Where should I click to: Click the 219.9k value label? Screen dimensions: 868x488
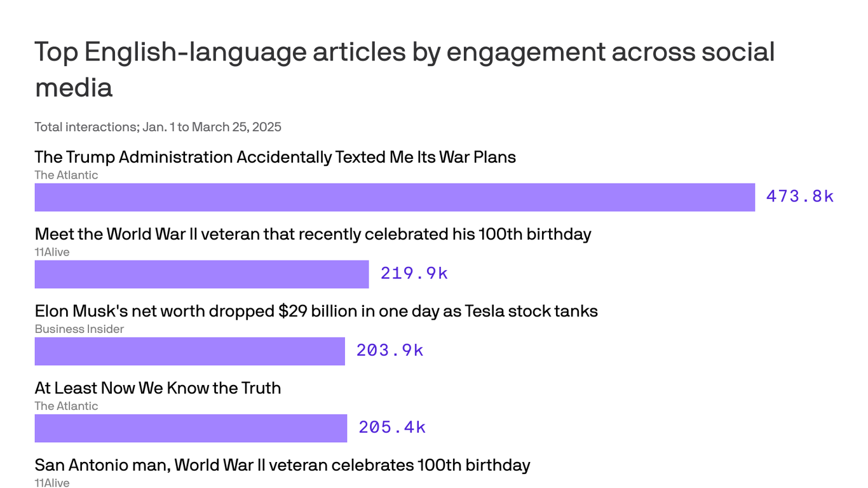414,274
